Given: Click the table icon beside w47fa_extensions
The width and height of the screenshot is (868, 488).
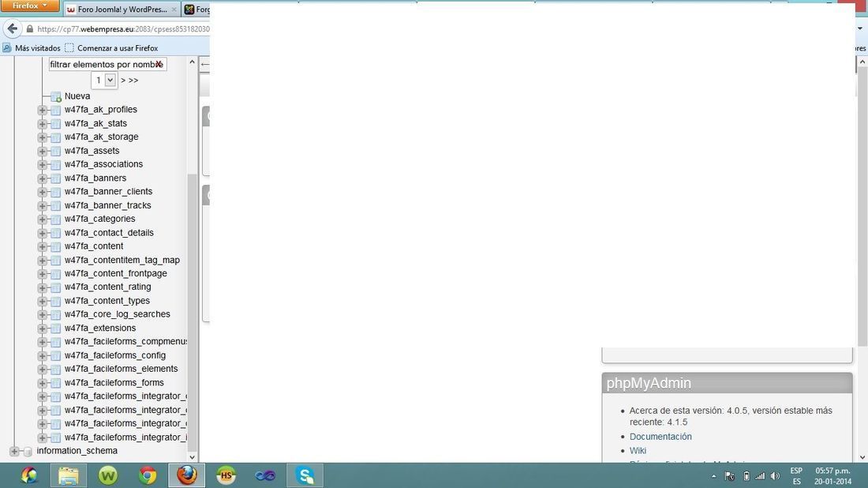Looking at the screenshot, I should coord(55,328).
